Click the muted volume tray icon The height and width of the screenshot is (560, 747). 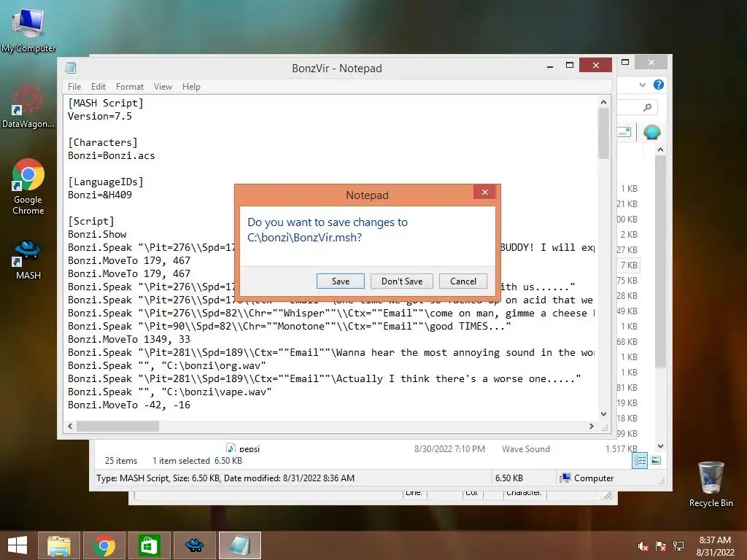643,546
